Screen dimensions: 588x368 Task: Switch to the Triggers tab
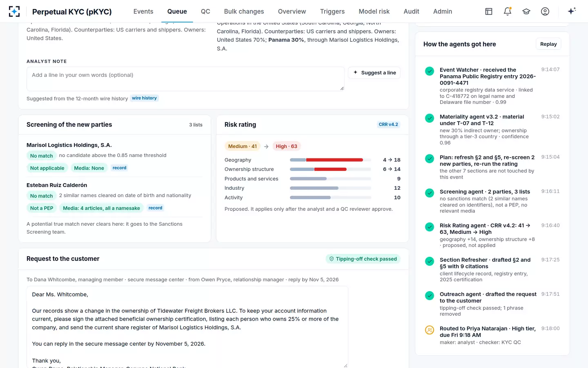click(332, 11)
